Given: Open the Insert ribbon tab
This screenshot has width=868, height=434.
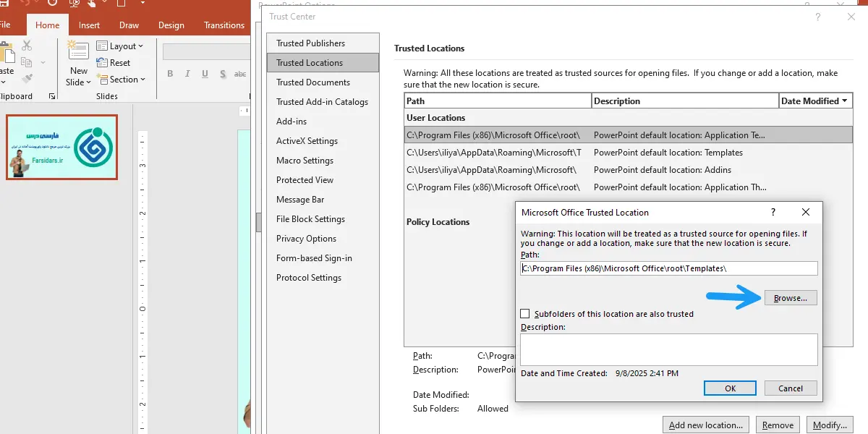Looking at the screenshot, I should [x=90, y=25].
